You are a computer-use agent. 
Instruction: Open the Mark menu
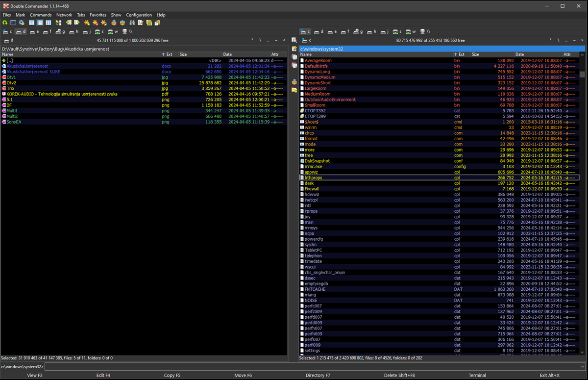pyautogui.click(x=20, y=15)
